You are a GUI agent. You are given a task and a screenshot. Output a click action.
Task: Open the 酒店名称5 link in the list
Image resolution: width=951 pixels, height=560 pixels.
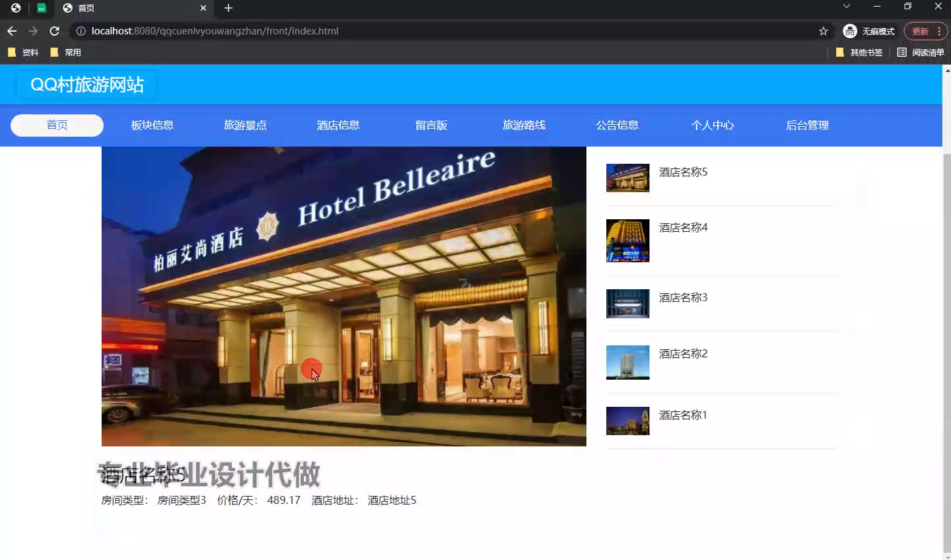click(684, 172)
